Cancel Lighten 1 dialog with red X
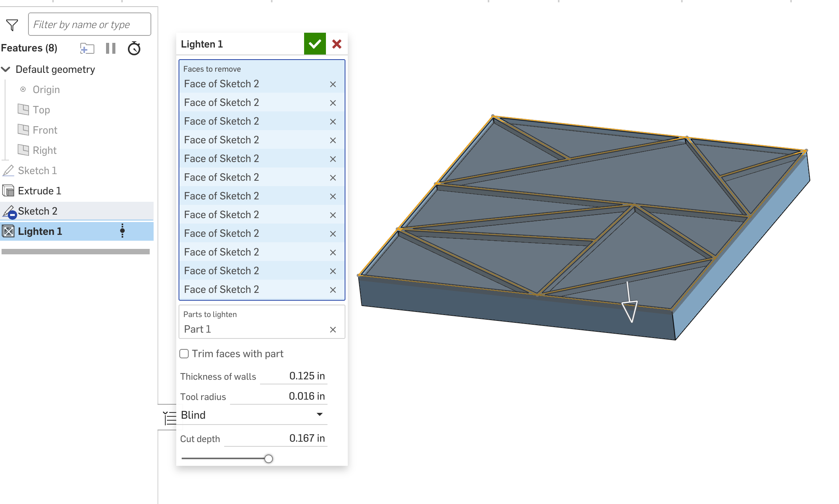Viewport: 839px width, 504px height. pos(337,44)
